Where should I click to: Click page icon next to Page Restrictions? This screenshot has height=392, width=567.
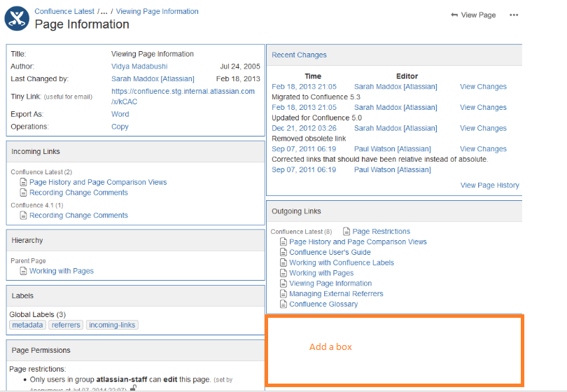pos(346,232)
